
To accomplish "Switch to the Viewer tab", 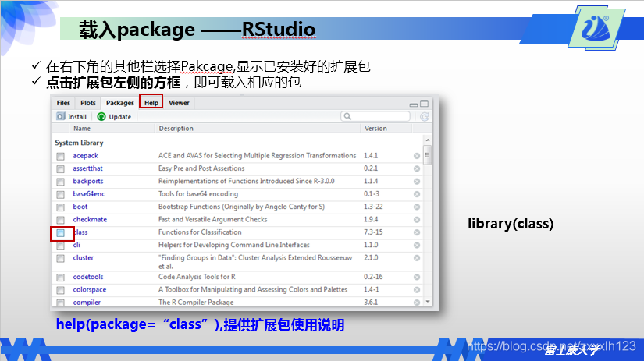I will click(179, 103).
